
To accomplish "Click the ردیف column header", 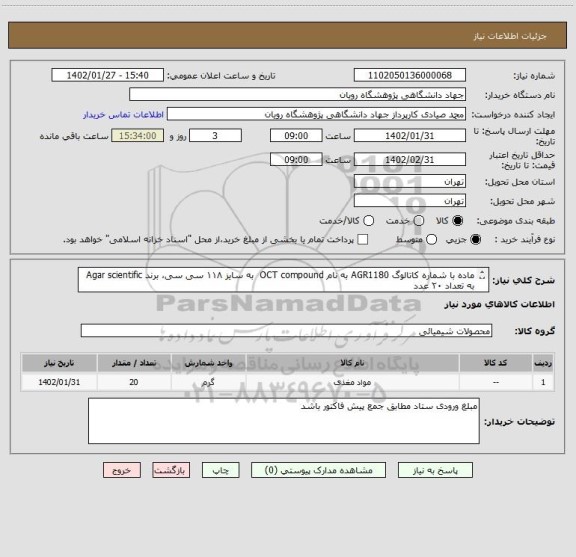I will pyautogui.click(x=543, y=363).
